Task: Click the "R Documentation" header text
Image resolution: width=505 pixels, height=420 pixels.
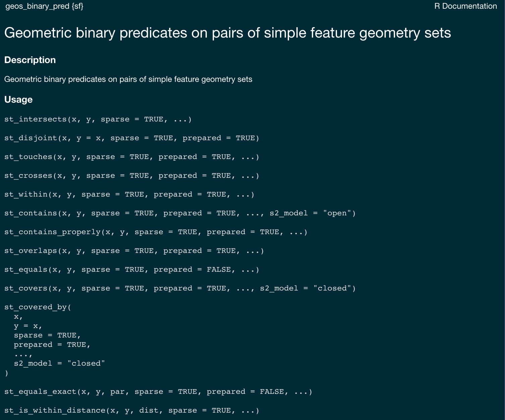Action: tap(465, 6)
